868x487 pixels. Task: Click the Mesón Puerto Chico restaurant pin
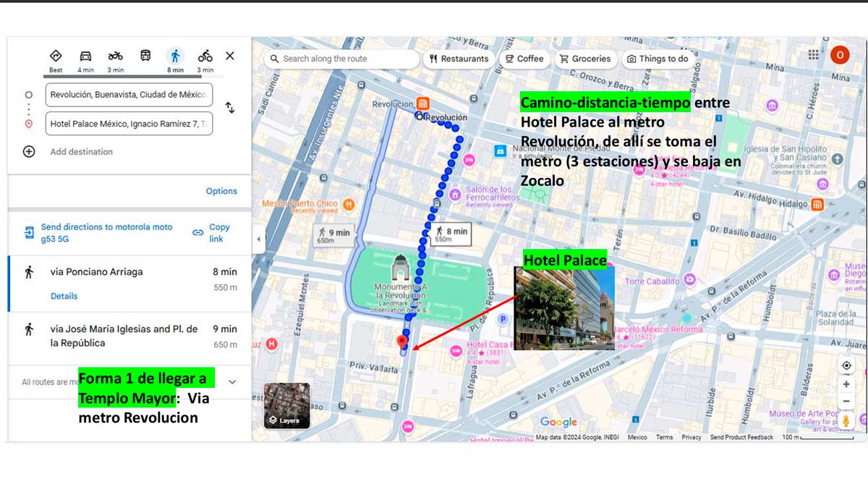coord(348,205)
